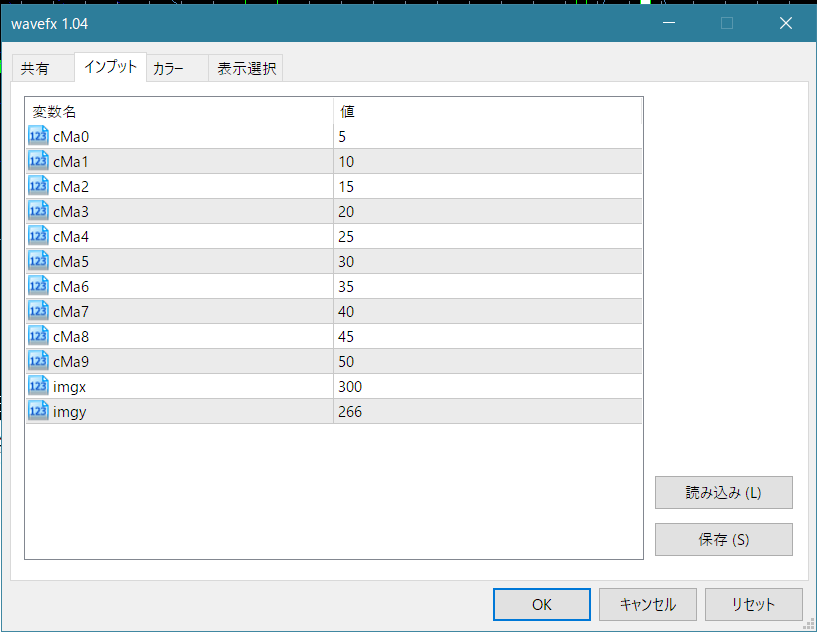
Task: Click the numeric icon beside cMa3
Action: click(38, 211)
